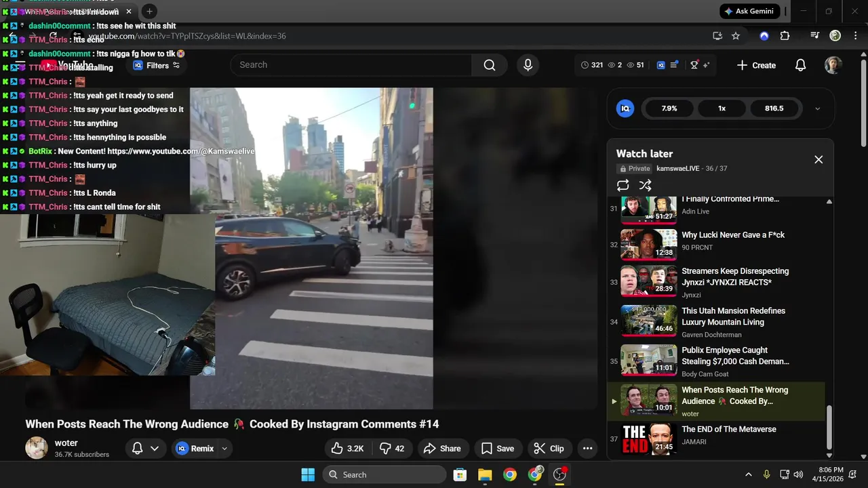Save the video to a playlist
Image resolution: width=868 pixels, height=488 pixels.
[x=497, y=448]
